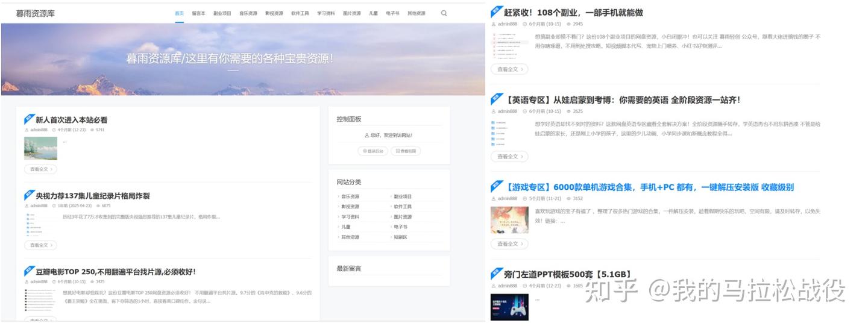This screenshot has width=868, height=326.
Task: Click the blue pin badge beside 旁门左道PPT模板
Action: point(496,274)
